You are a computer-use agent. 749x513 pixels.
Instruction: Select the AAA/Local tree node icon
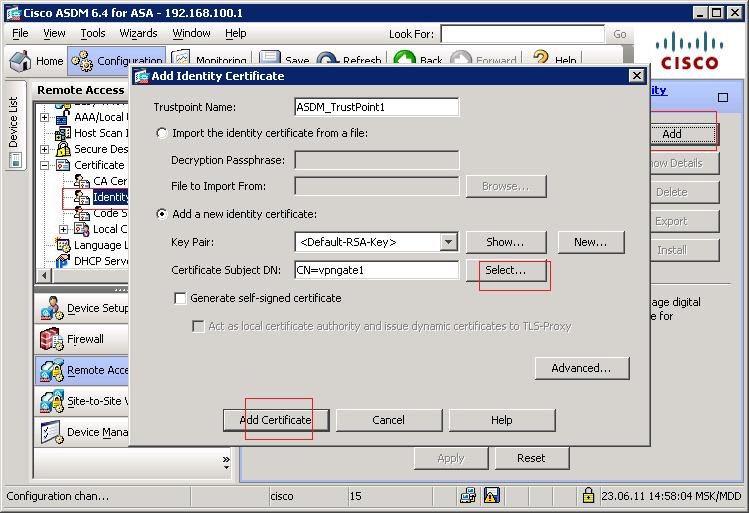[63, 117]
